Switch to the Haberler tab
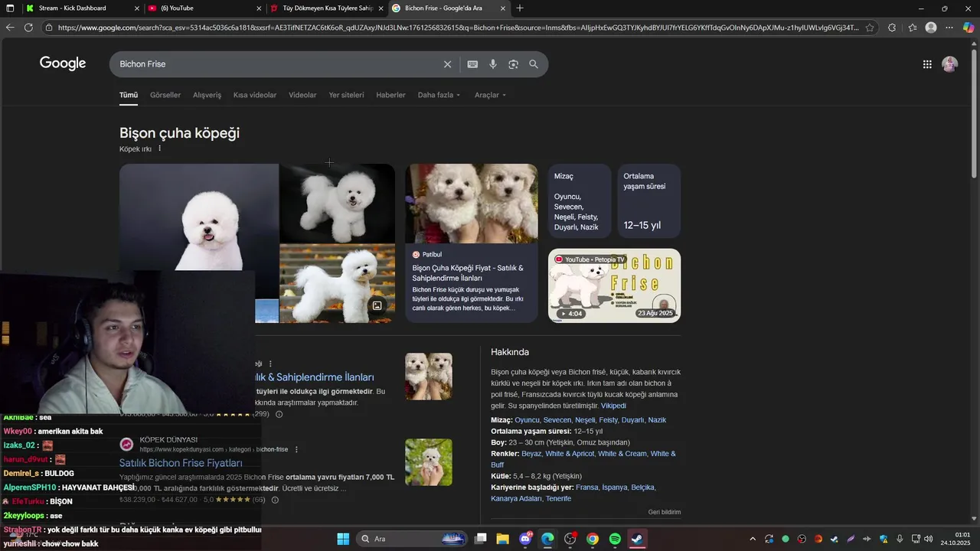980x551 pixels. (390, 95)
